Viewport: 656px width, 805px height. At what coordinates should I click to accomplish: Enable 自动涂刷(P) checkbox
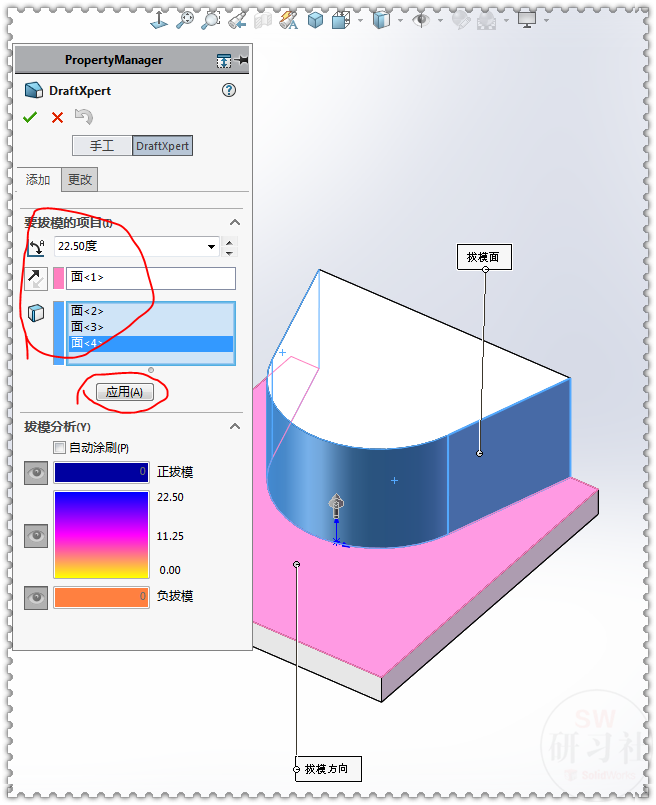click(60, 448)
